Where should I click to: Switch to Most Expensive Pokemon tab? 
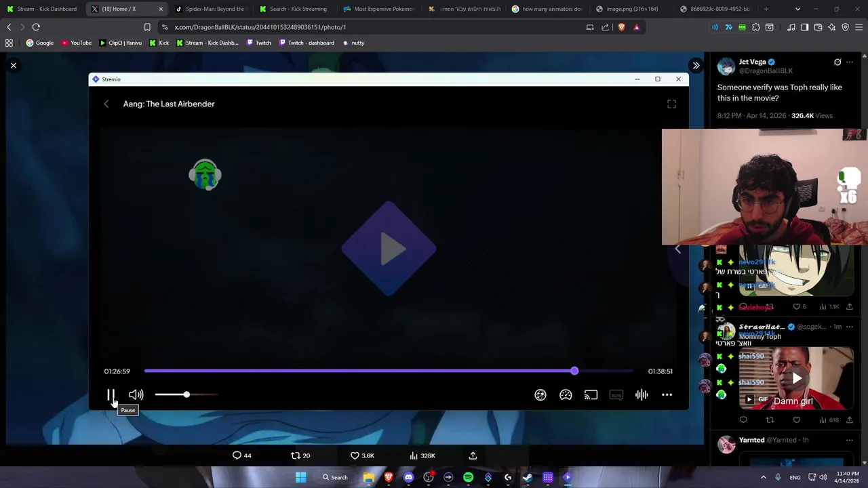[x=378, y=9]
